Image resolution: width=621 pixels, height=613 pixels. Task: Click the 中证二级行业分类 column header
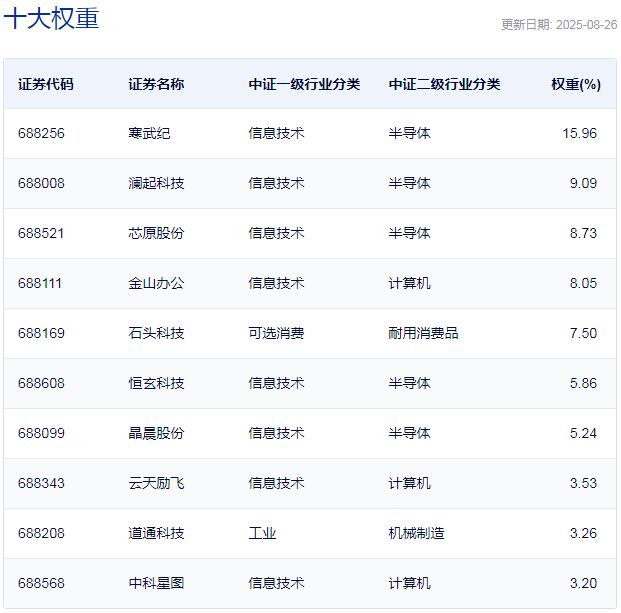[444, 84]
